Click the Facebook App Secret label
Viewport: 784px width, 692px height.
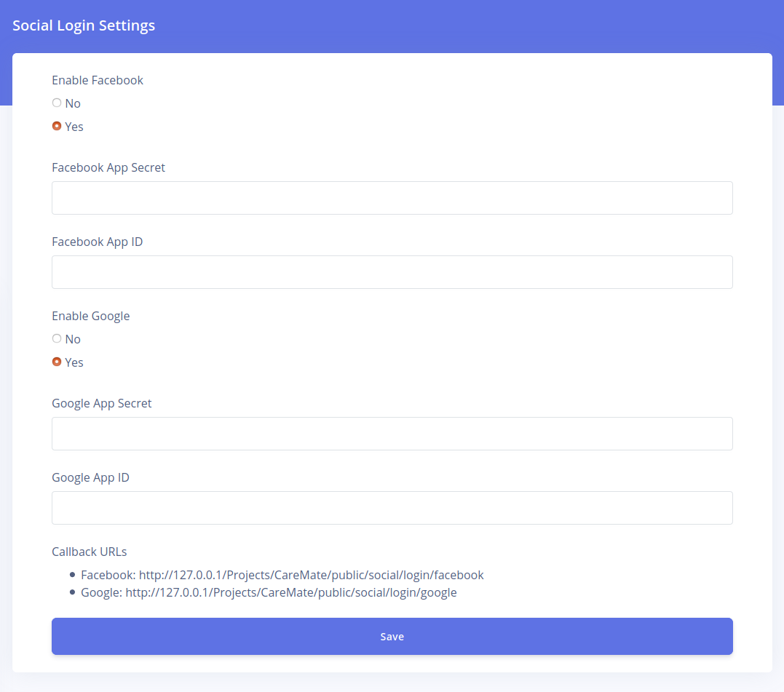pyautogui.click(x=108, y=167)
